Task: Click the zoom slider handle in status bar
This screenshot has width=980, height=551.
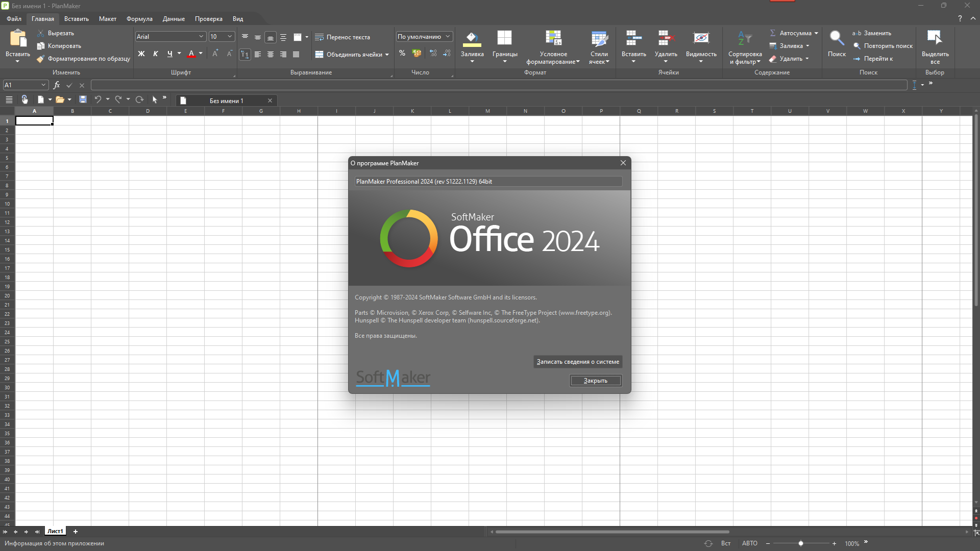Action: [x=801, y=543]
